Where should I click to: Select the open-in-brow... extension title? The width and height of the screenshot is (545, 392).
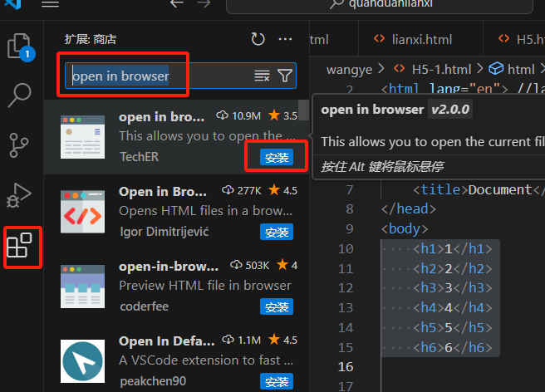pyautogui.click(x=169, y=267)
